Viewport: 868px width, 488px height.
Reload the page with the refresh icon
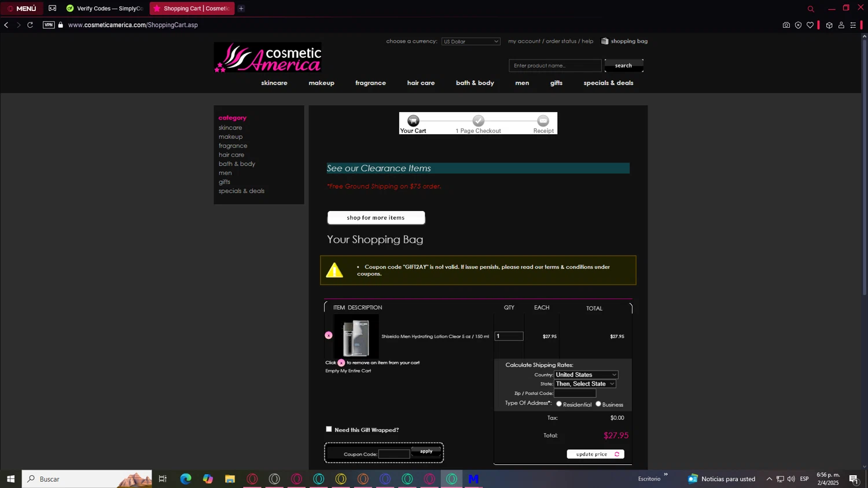pos(30,25)
